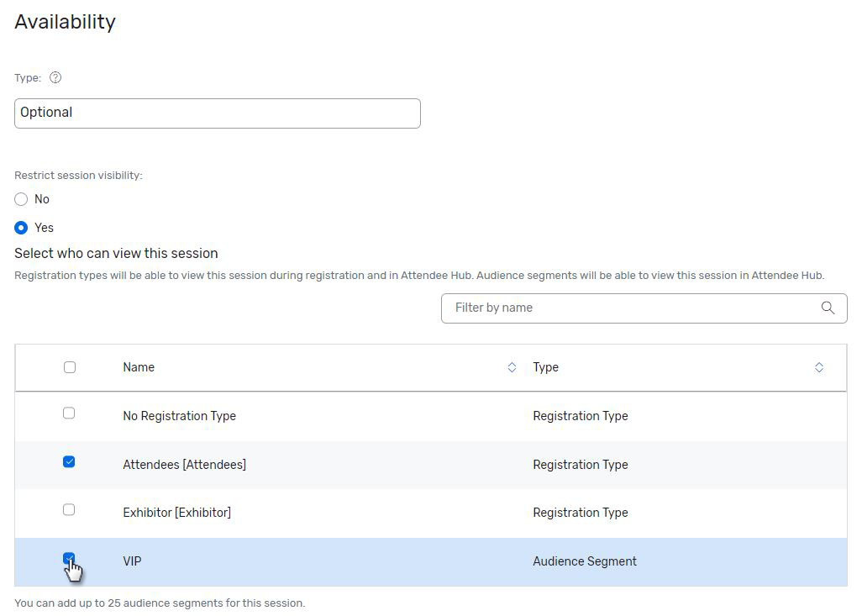Click the Name column header text
862x616 pixels.
tap(139, 367)
